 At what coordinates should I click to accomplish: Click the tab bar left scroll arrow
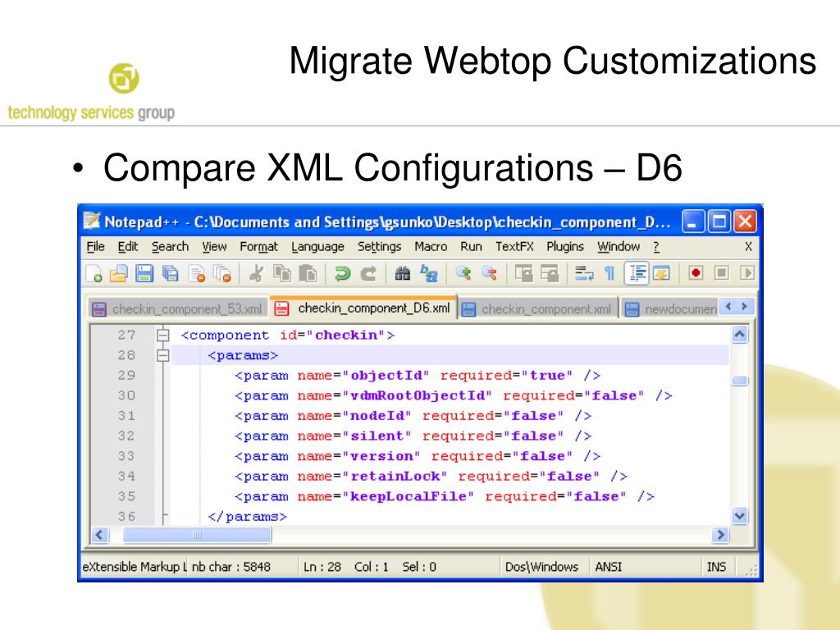pyautogui.click(x=728, y=307)
